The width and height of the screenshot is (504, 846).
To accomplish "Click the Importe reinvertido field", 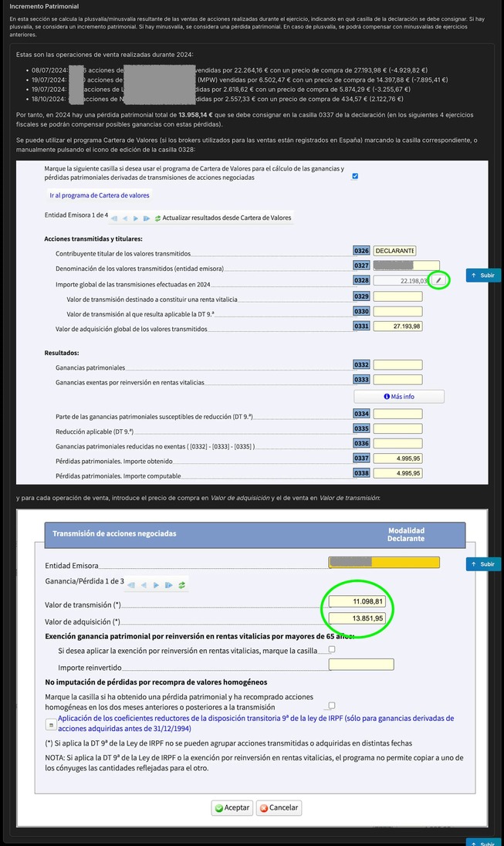I will 361,664.
